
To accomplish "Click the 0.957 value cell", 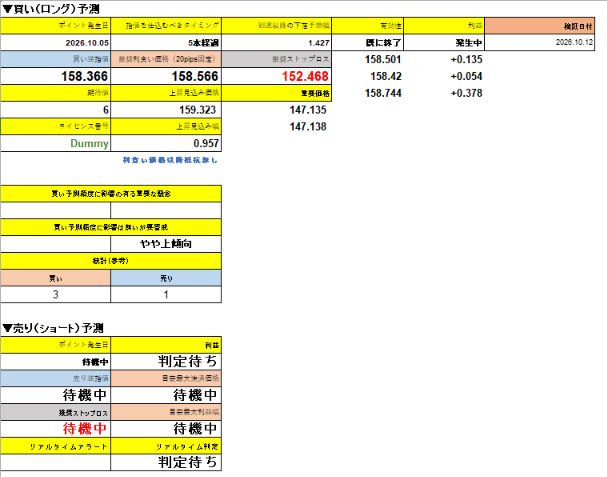I will point(166,143).
